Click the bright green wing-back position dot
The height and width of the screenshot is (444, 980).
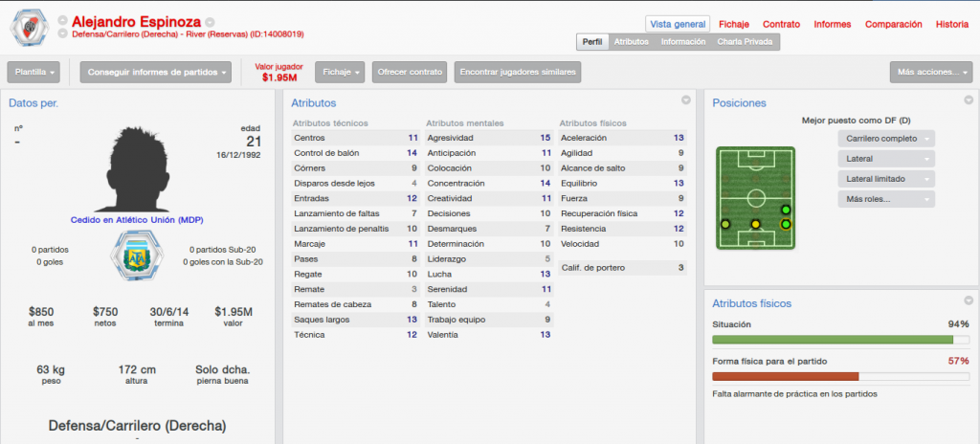pyautogui.click(x=786, y=210)
